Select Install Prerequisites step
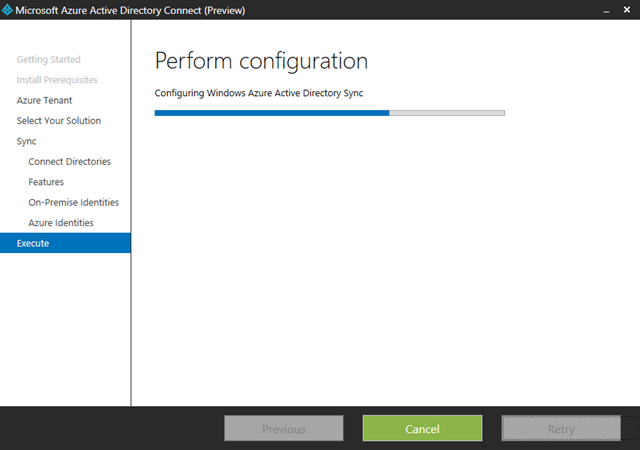 pos(57,80)
